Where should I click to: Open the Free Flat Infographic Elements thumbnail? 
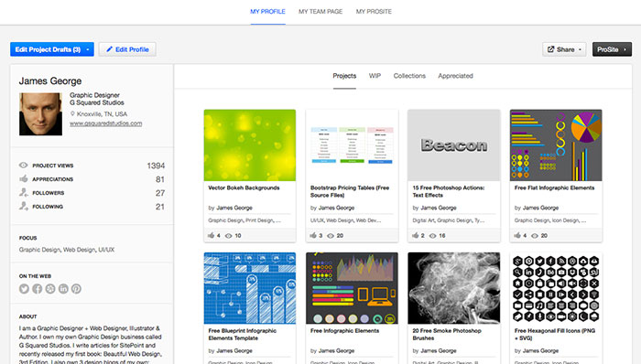click(x=556, y=145)
